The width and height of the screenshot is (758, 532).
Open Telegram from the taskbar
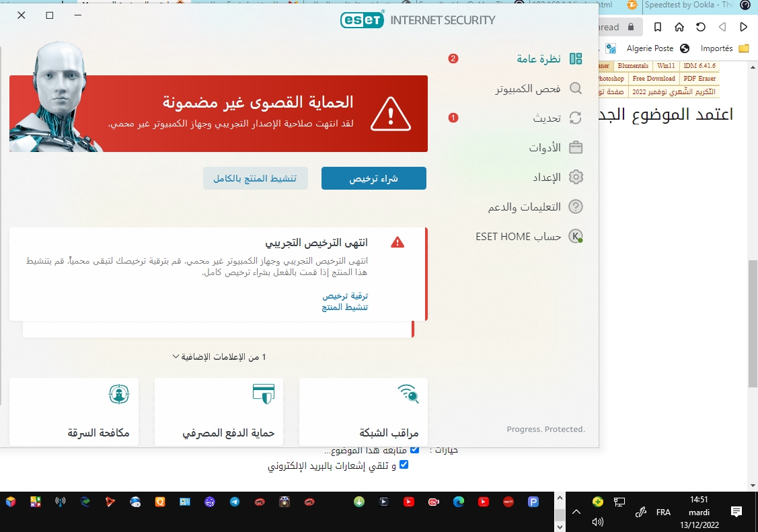235,502
